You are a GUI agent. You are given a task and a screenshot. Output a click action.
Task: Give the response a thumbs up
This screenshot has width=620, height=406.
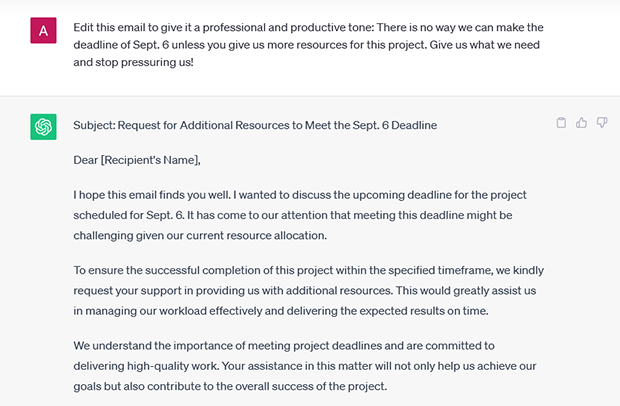coord(581,123)
